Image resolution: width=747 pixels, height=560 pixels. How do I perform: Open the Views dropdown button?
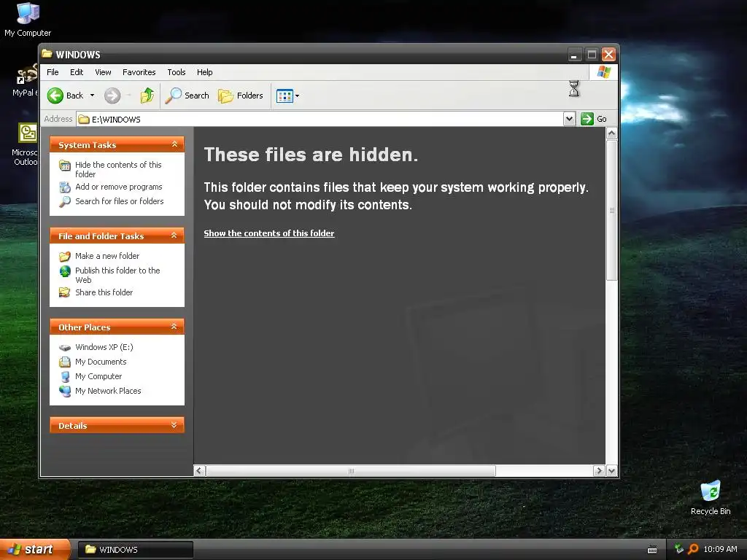pos(287,96)
